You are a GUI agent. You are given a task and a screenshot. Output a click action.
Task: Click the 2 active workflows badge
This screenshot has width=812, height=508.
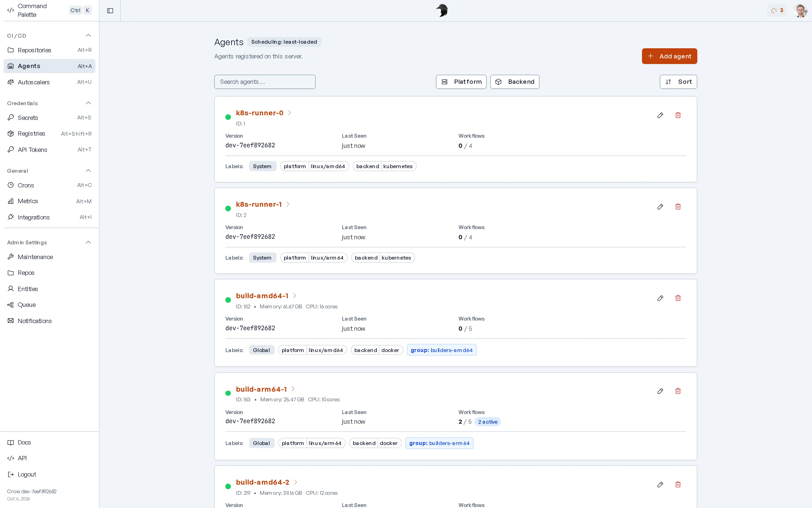point(487,422)
